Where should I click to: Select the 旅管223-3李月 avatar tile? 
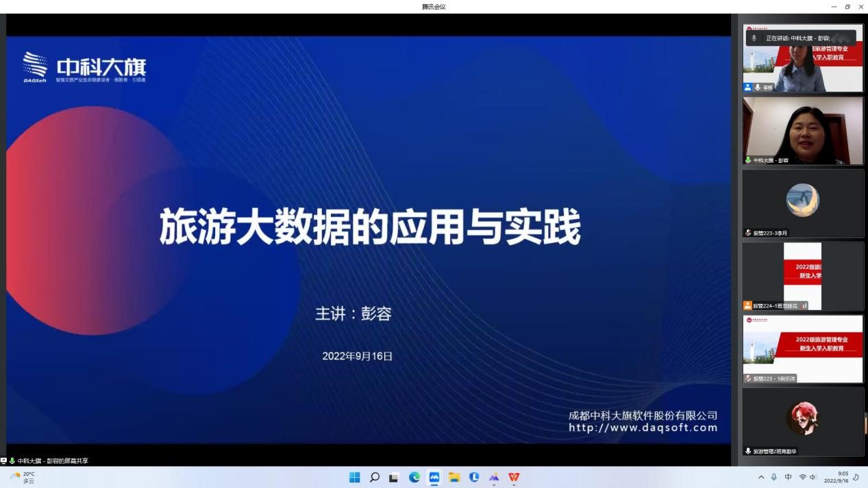point(803,203)
